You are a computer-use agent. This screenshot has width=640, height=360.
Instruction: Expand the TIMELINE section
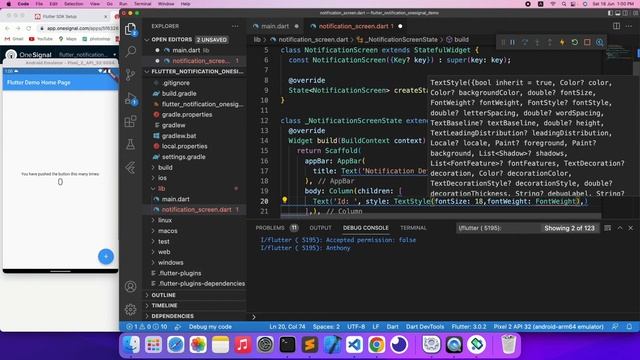click(164, 305)
